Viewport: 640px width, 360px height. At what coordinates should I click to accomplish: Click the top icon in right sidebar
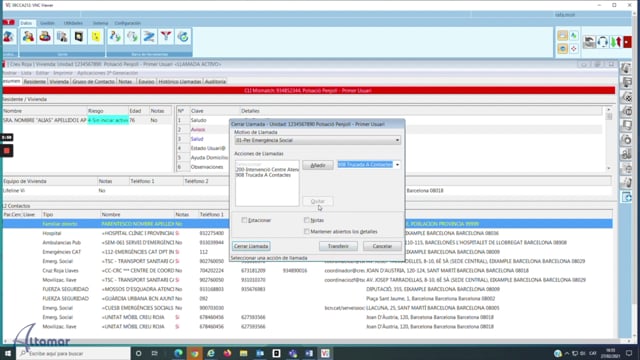(626, 68)
